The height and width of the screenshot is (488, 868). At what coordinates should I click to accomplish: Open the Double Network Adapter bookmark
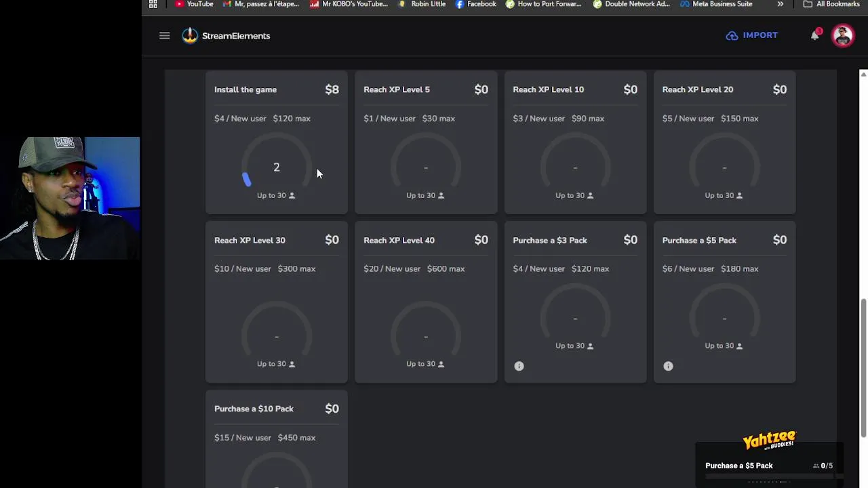[631, 4]
